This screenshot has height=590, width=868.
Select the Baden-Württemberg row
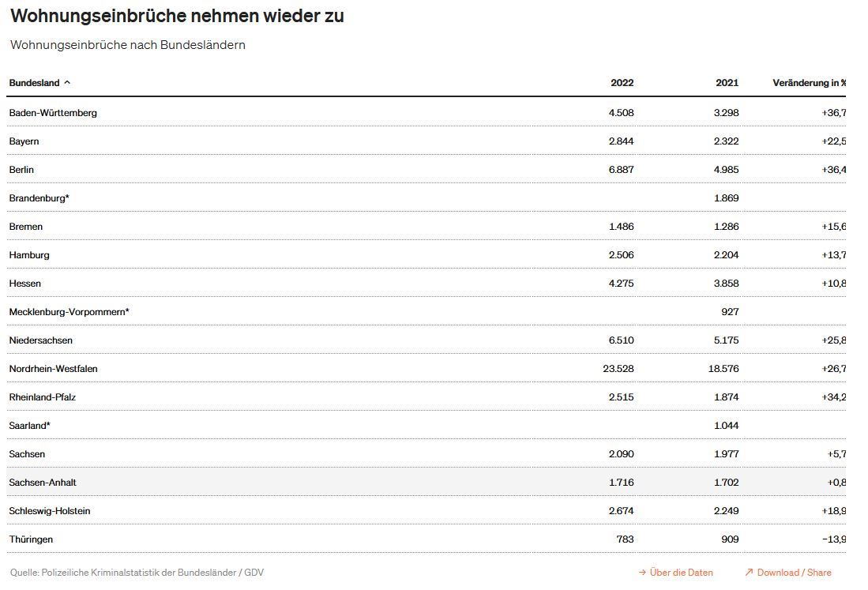(x=426, y=112)
